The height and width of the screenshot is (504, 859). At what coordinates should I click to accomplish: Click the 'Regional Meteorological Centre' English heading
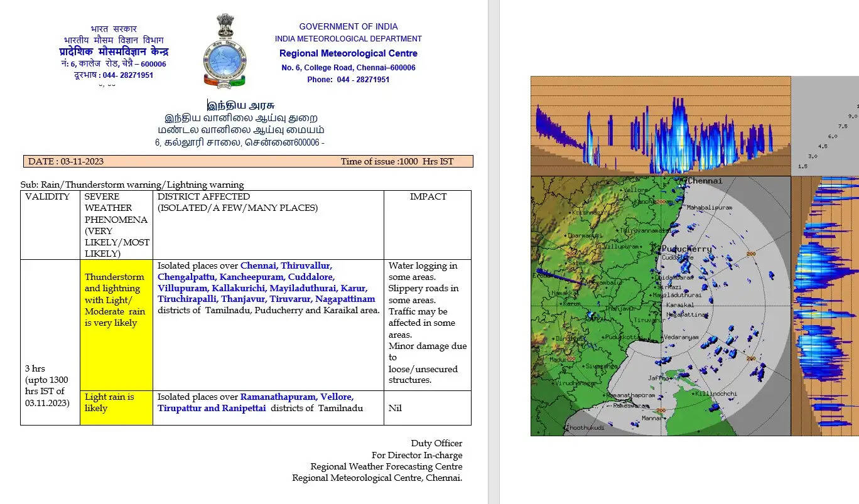[348, 53]
